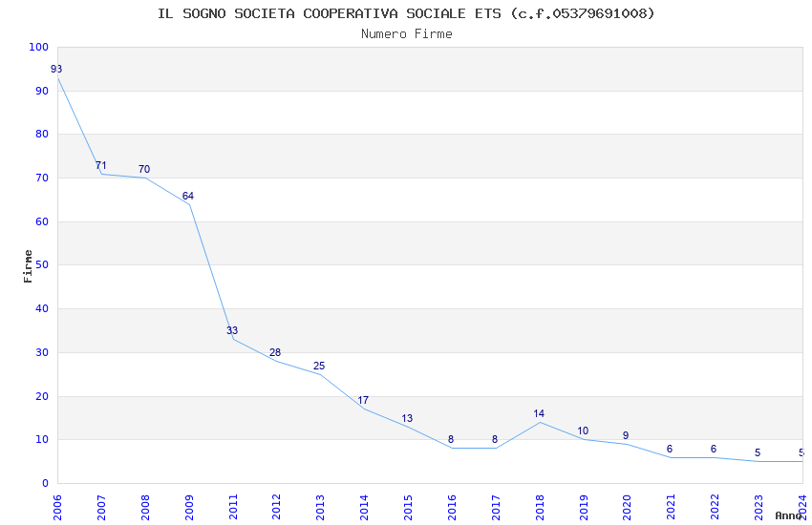Image resolution: width=812 pixels, height=525 pixels.
Task: Select data label 28 for 2012
Action: (x=275, y=352)
